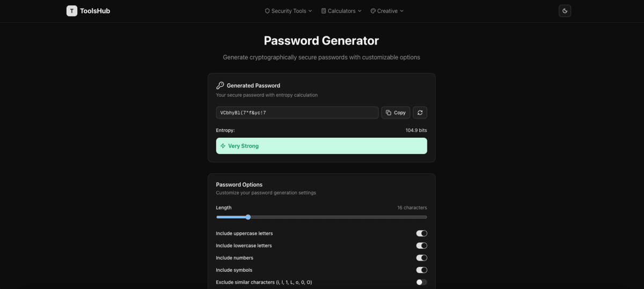
Task: Click the Password Generator page title
Action: pyautogui.click(x=321, y=41)
